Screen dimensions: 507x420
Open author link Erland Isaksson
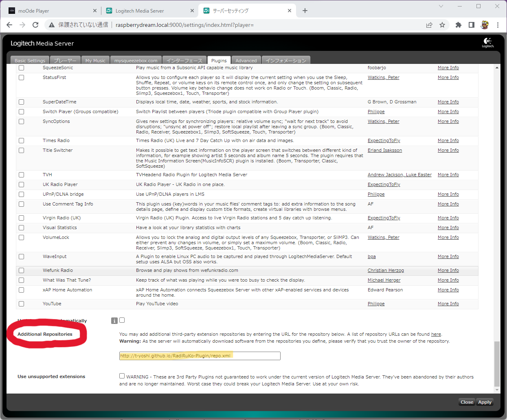pyautogui.click(x=385, y=150)
